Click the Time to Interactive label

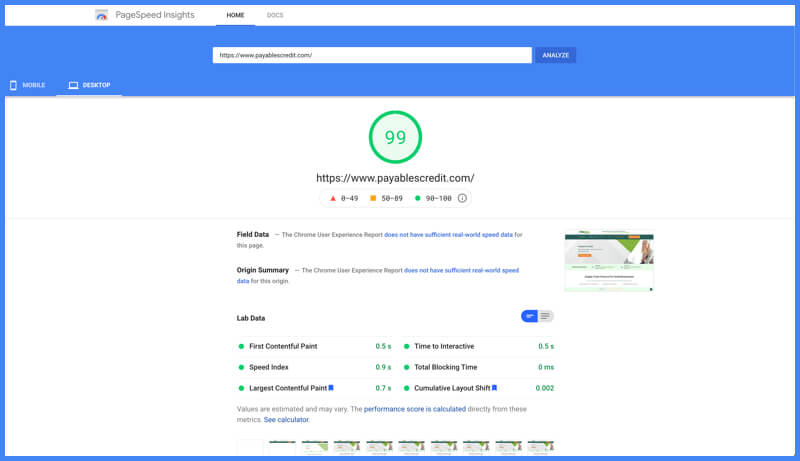[x=444, y=346]
